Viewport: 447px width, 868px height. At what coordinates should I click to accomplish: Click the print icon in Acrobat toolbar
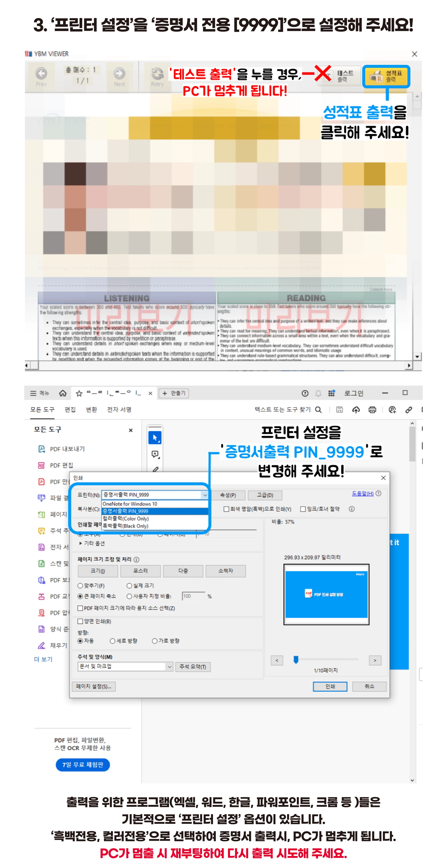372,410
